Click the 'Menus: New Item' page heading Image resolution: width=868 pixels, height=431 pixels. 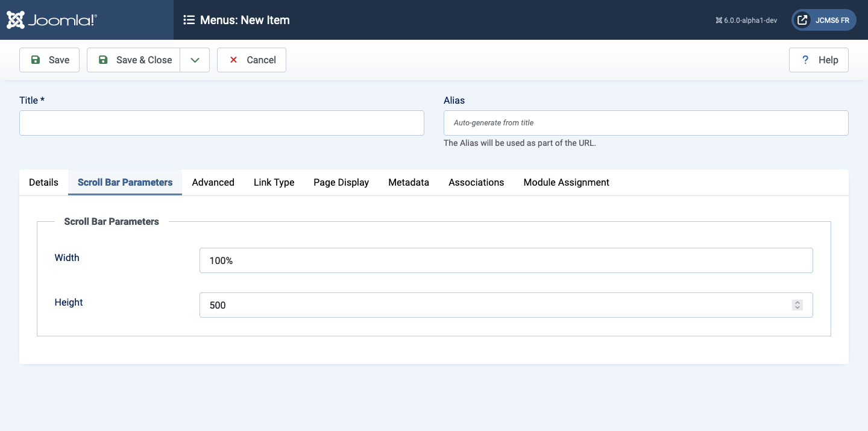pos(245,20)
